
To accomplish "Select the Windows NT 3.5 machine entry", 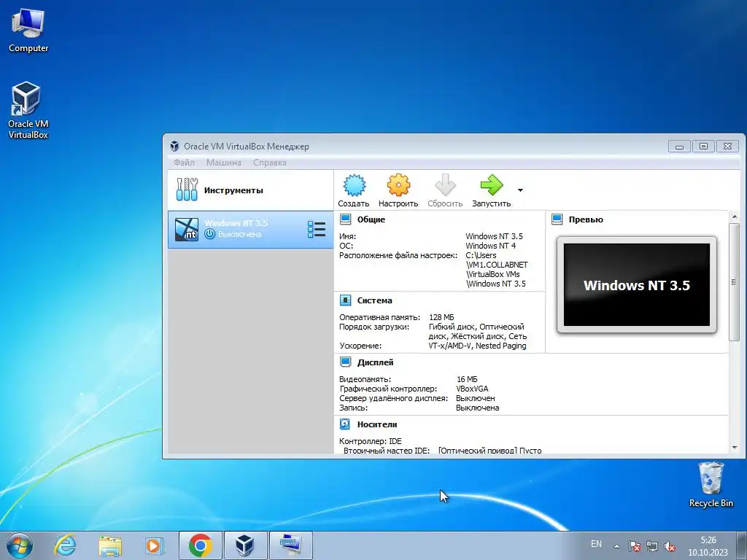I will [x=251, y=230].
